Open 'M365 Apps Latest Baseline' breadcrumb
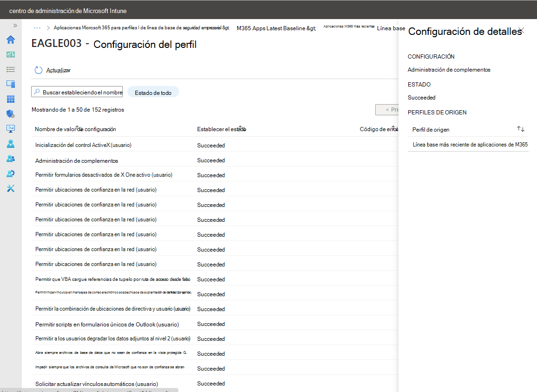This screenshot has height=392, width=537. (x=276, y=28)
